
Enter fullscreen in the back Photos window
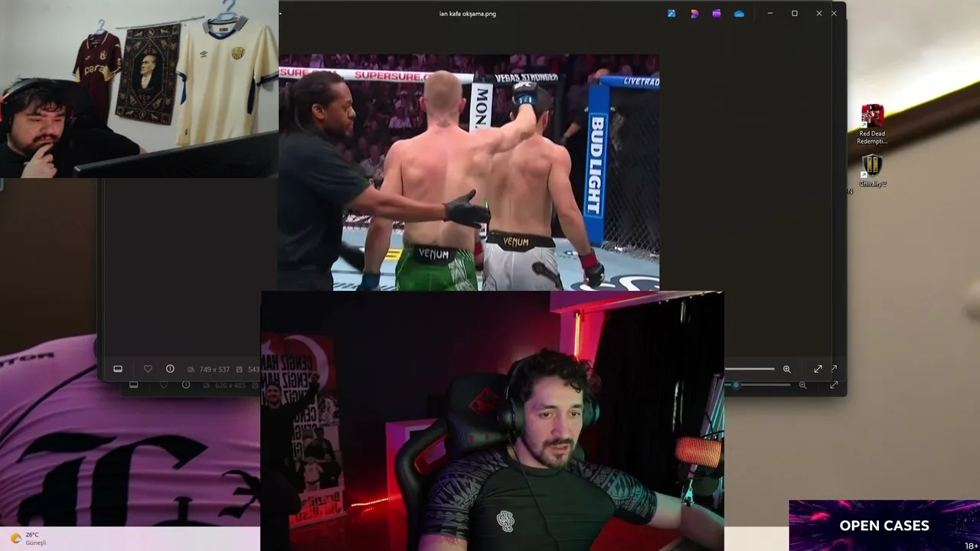834,385
